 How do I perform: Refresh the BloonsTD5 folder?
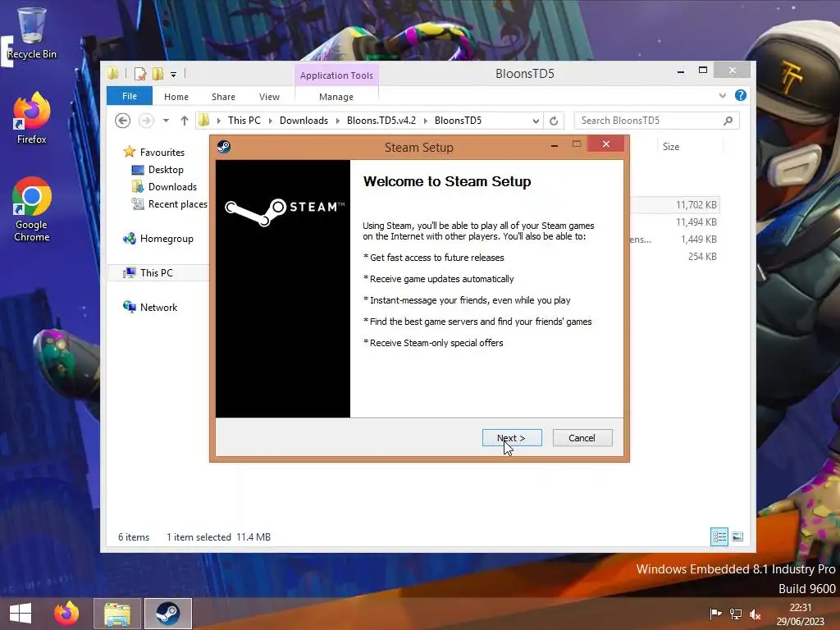click(x=554, y=121)
